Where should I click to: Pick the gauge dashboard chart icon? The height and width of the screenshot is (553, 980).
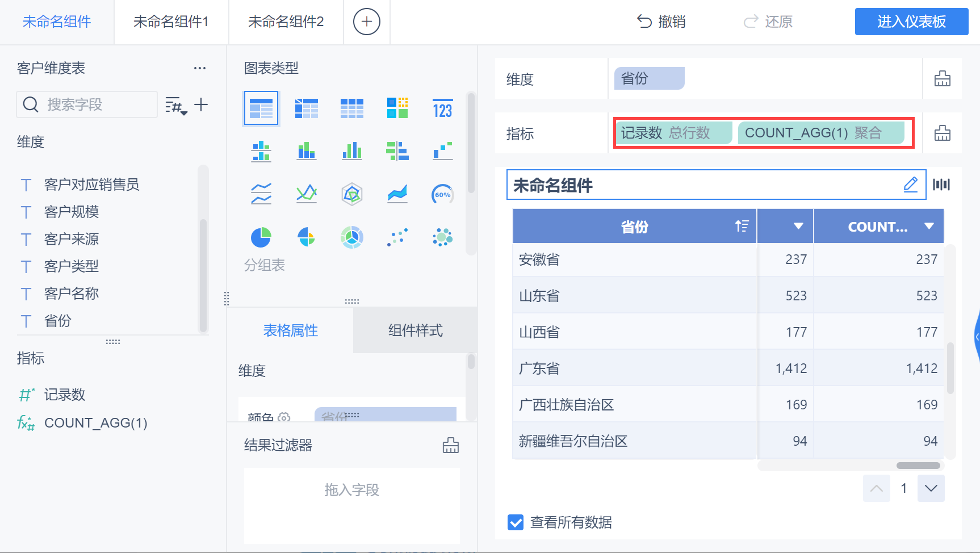click(442, 194)
